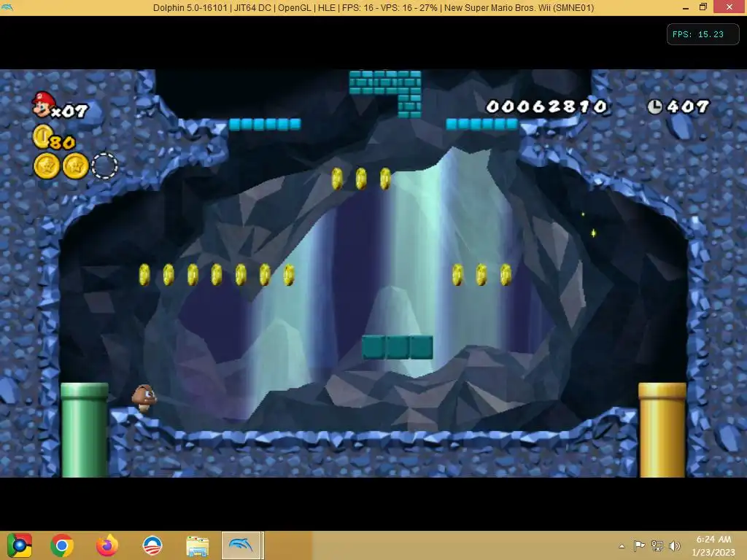The height and width of the screenshot is (560, 747).
Task: Click the three dark teal blocks platform
Action: point(398,347)
